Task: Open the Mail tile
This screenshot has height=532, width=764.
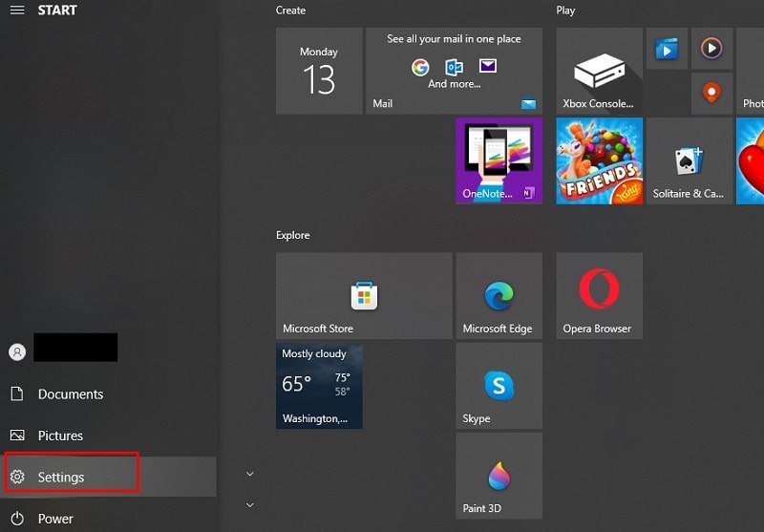Action: coord(455,71)
